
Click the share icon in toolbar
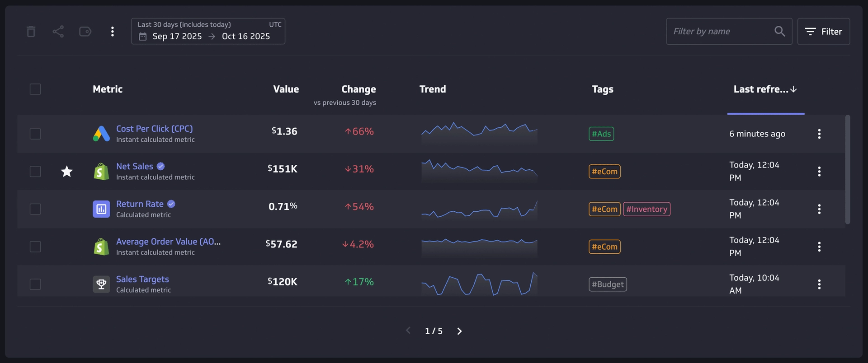(58, 32)
